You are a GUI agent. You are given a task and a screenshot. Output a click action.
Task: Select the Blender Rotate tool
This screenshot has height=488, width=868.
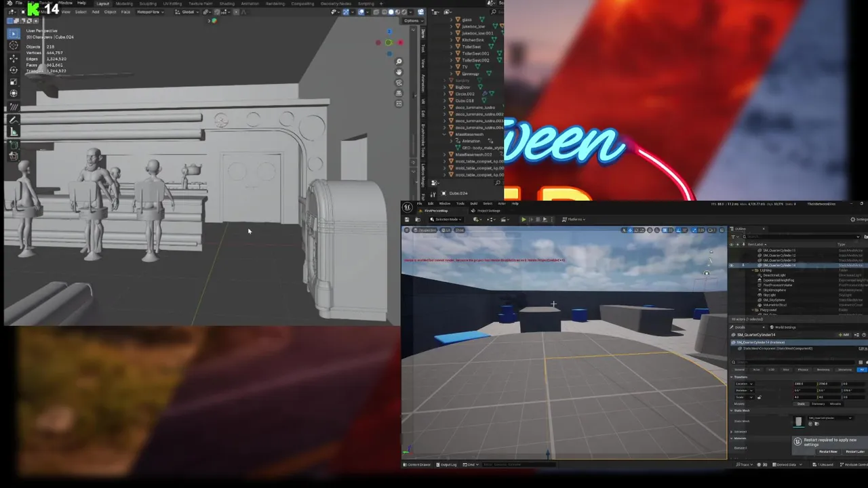[x=14, y=70]
